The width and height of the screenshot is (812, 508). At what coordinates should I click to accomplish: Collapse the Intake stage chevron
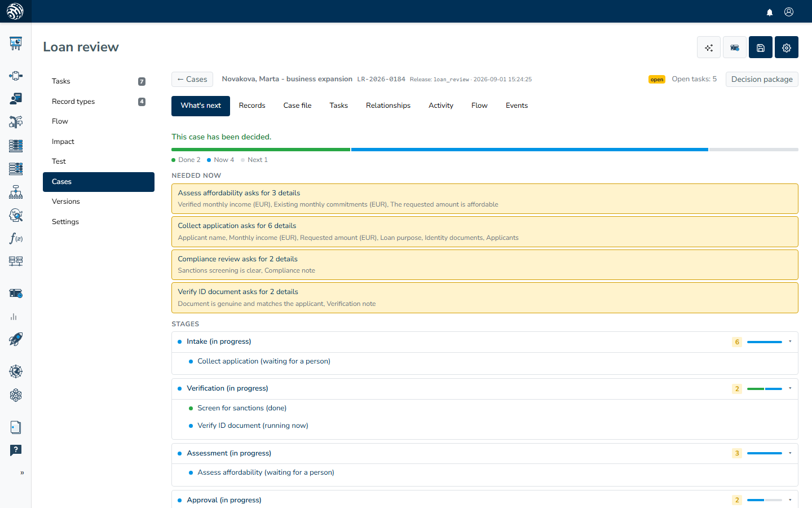click(x=790, y=341)
